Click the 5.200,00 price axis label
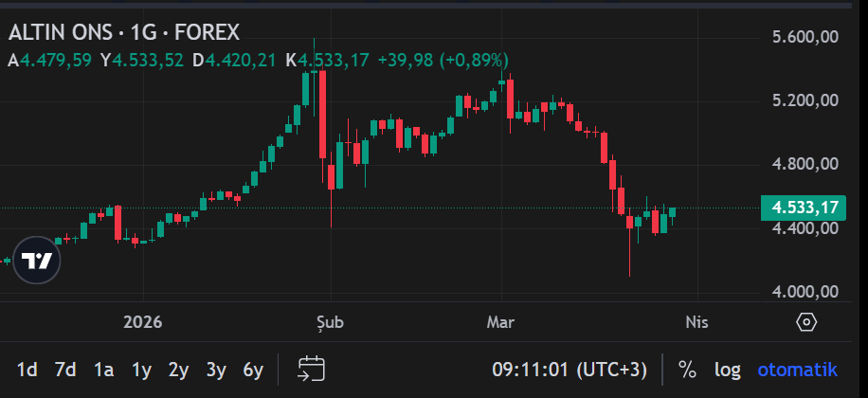Viewport: 868px width, 398px height. click(x=805, y=100)
